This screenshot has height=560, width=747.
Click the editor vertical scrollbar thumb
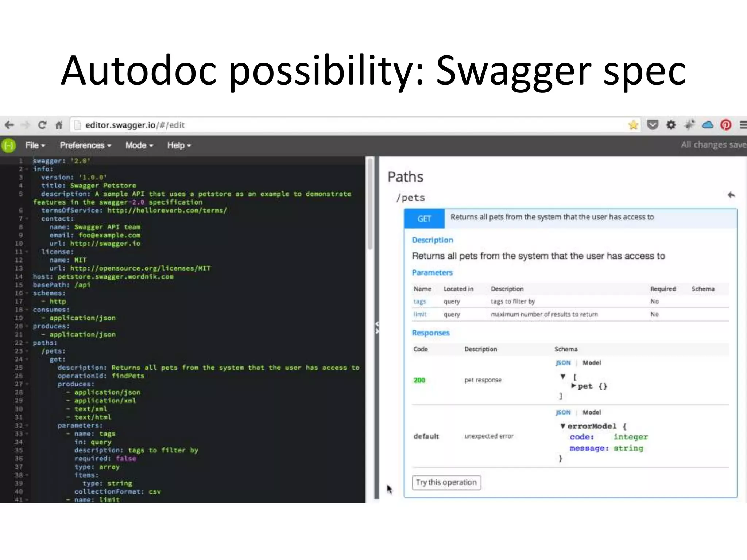(370, 204)
